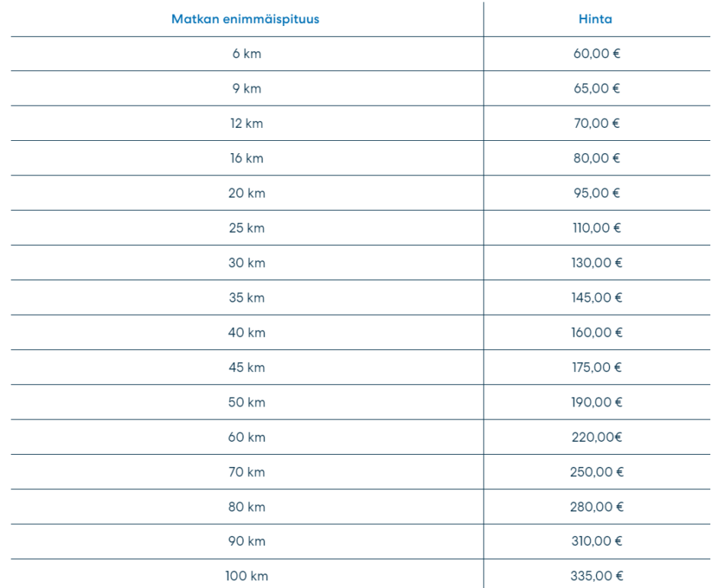Click the 65,00 € price value
Screen dimensions: 724x588
click(x=601, y=89)
